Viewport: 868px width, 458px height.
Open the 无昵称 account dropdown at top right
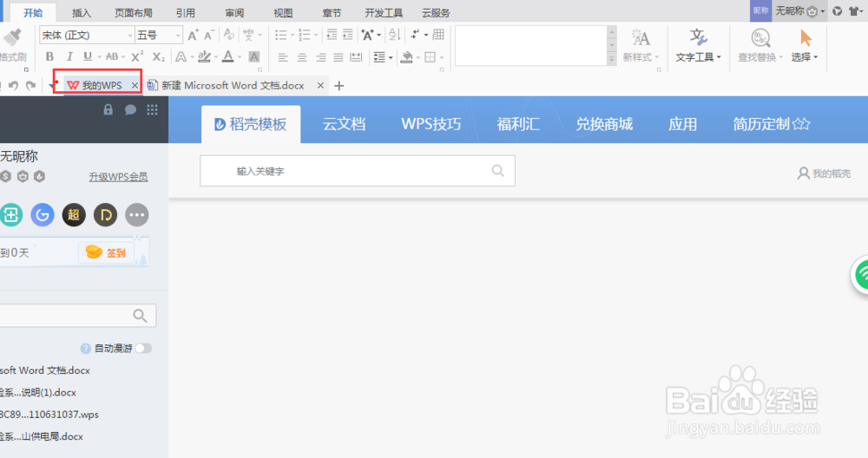[x=800, y=11]
